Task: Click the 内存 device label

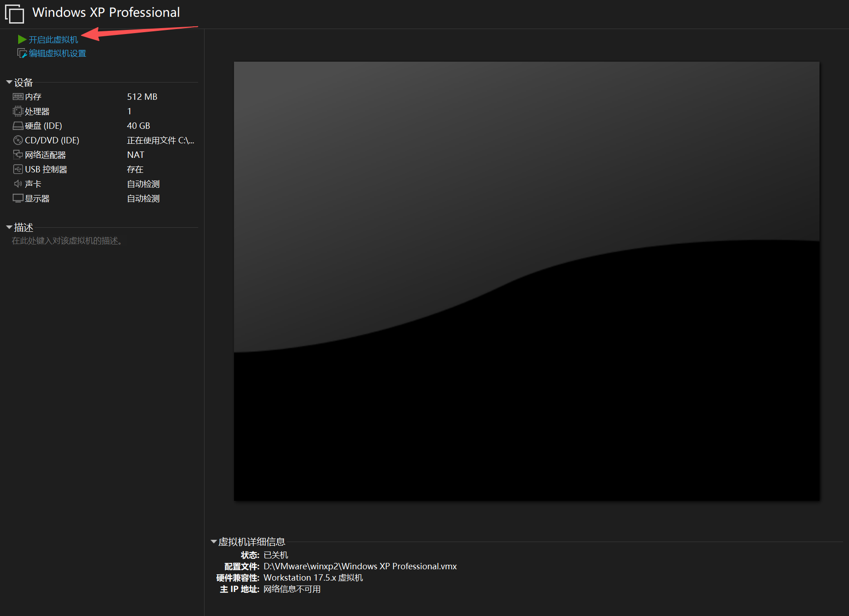Action: coord(33,97)
